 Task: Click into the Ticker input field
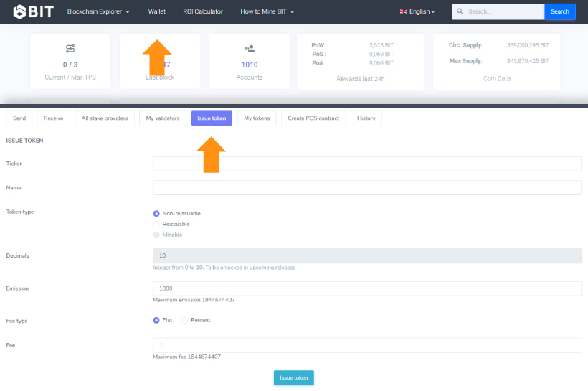[366, 164]
